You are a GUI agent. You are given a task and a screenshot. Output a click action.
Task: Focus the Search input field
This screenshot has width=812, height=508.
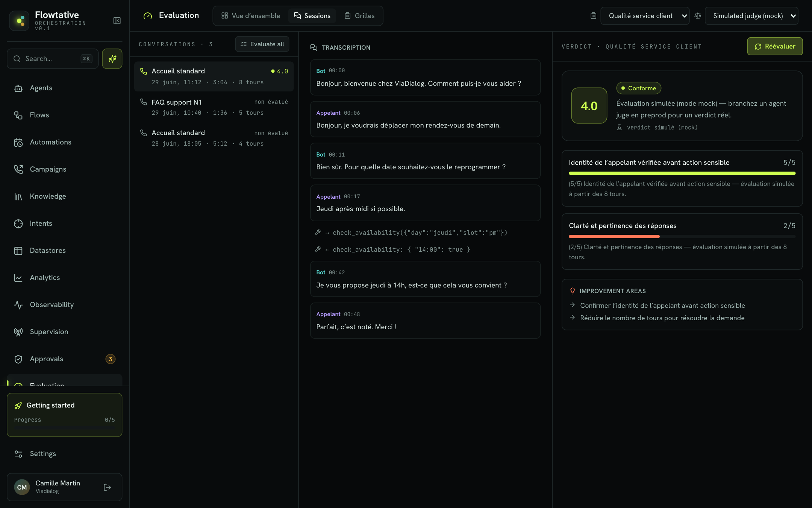coord(53,59)
